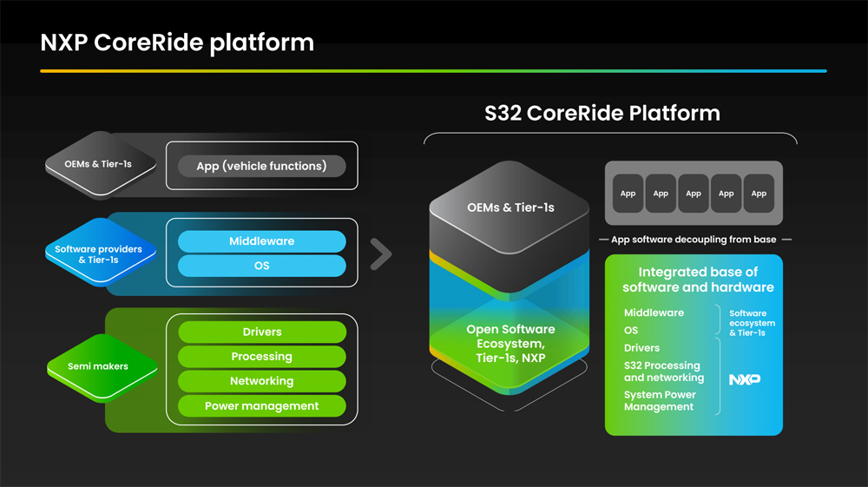
Task: Click System Power Management text
Action: pyautogui.click(x=660, y=401)
